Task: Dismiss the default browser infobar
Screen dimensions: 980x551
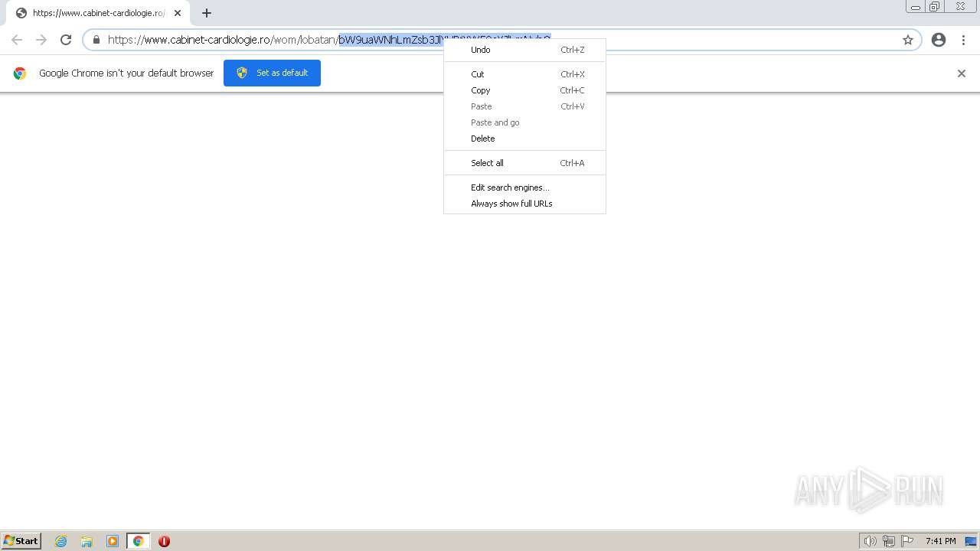Action: tap(962, 73)
